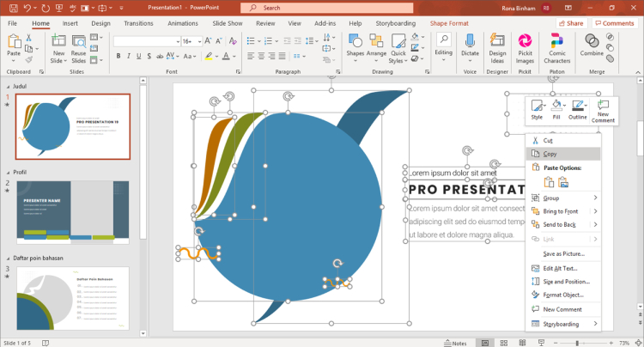The width and height of the screenshot is (644, 347).
Task: Toggle Bold formatting
Action: tap(118, 56)
